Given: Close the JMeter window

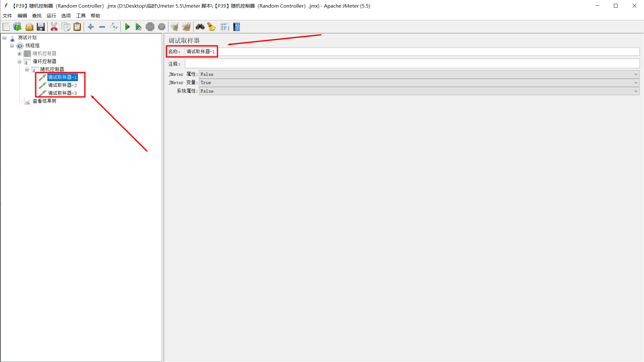Looking at the screenshot, I should click(634, 6).
